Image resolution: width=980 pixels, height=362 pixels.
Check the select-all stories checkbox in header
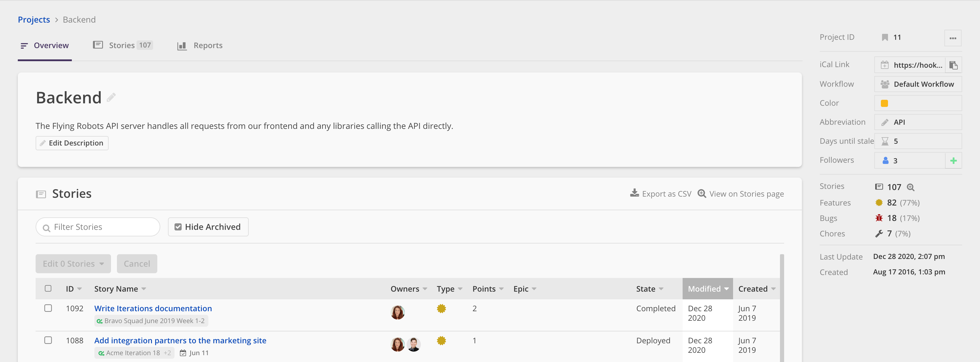pos(48,288)
